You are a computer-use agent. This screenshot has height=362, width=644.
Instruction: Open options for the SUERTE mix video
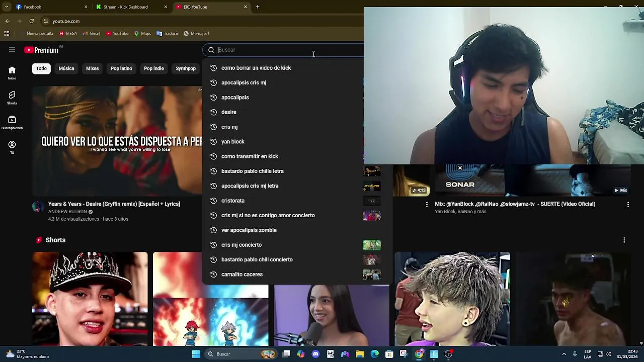[x=628, y=205]
